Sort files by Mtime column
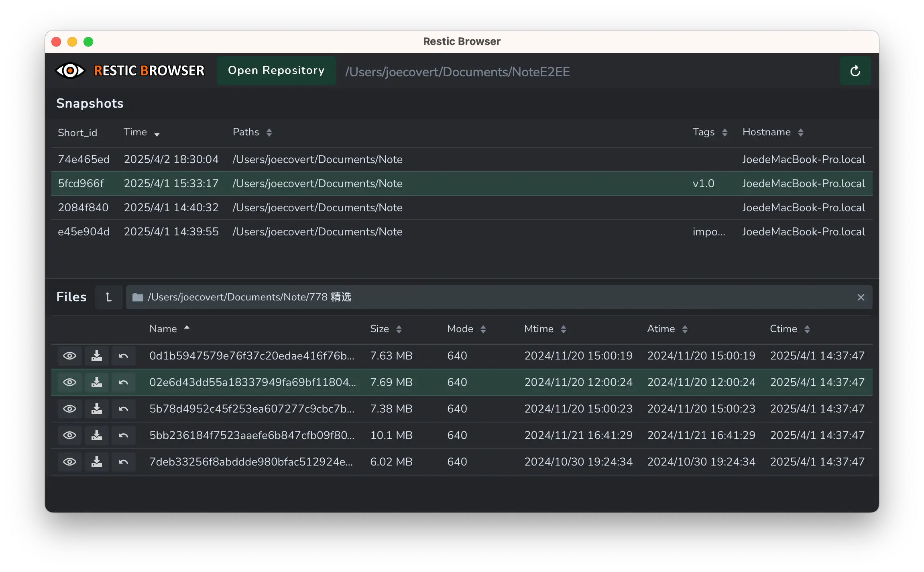The image size is (924, 572). [545, 329]
